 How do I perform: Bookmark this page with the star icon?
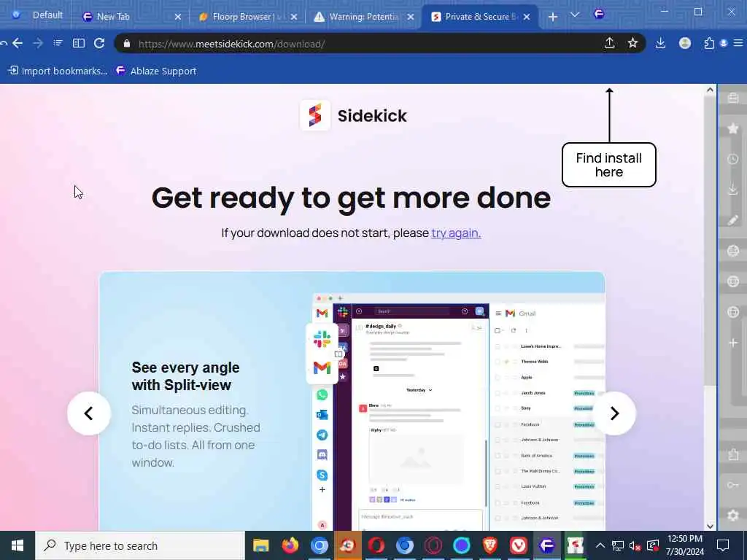pos(632,43)
